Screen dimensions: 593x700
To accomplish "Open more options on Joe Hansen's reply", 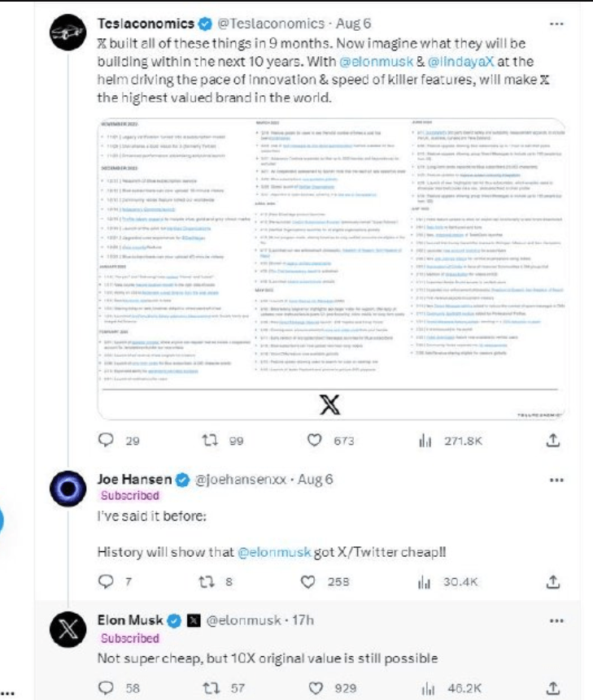I will (x=556, y=479).
